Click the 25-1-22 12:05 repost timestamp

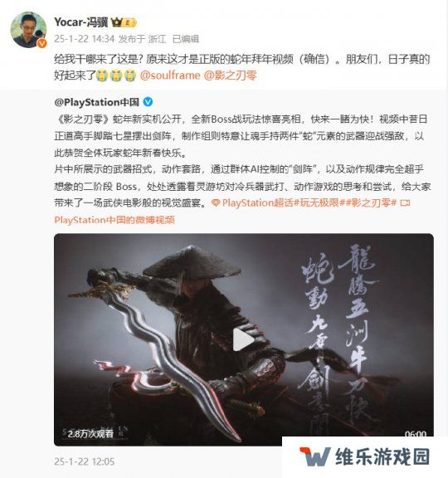coord(85,461)
